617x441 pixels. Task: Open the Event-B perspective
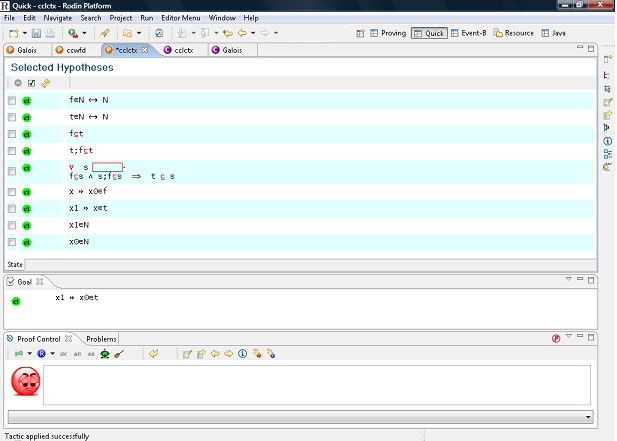click(x=468, y=33)
